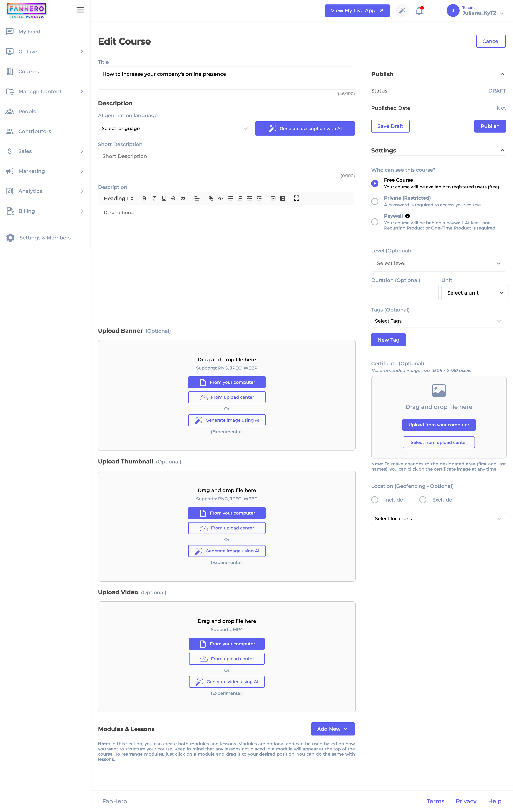Open Courses in the sidebar
This screenshot has width=513, height=812.
point(29,72)
